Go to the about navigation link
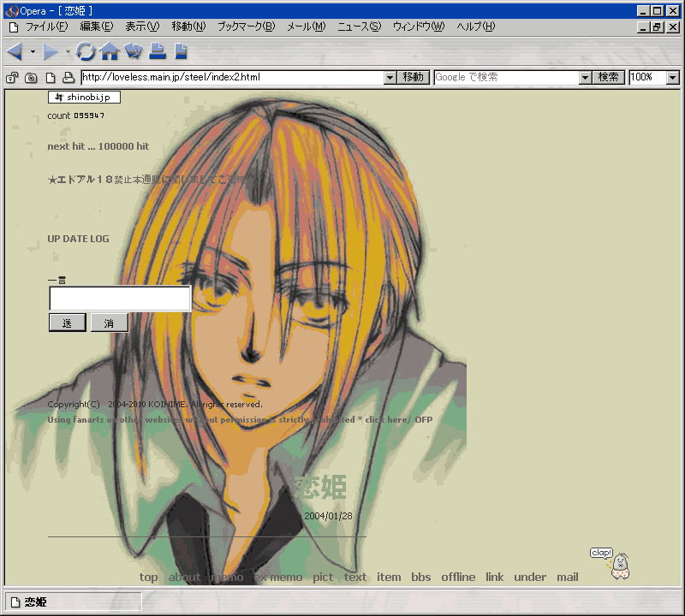This screenshot has height=616, width=685. (184, 577)
